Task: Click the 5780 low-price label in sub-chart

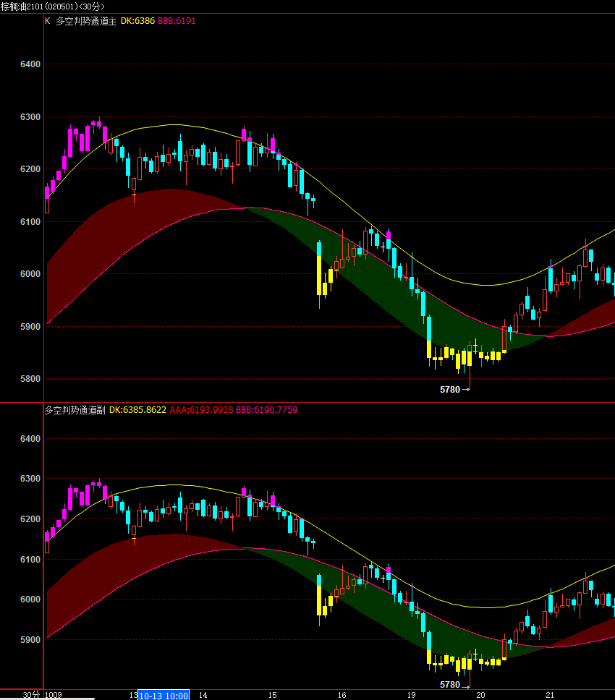Action: (450, 684)
